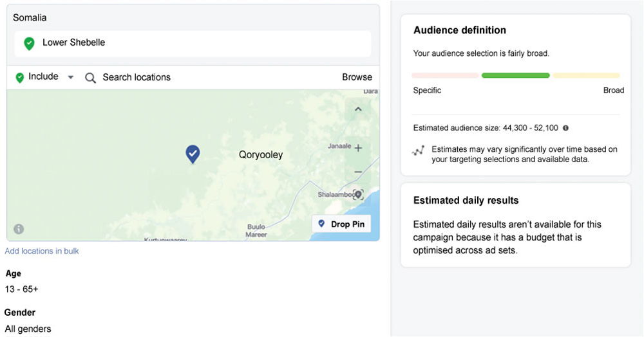Zoom in the map with plus
Image resolution: width=644 pixels, height=337 pixels.
tap(358, 148)
